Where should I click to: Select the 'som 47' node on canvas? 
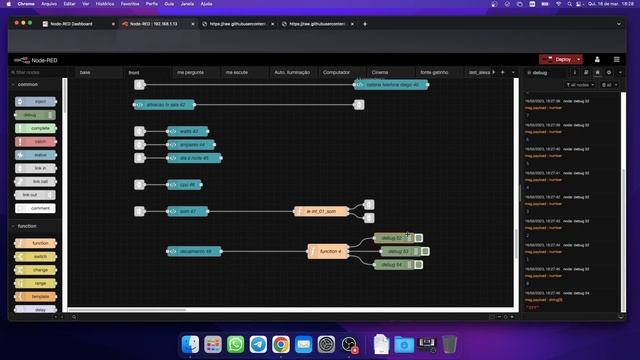[188, 211]
